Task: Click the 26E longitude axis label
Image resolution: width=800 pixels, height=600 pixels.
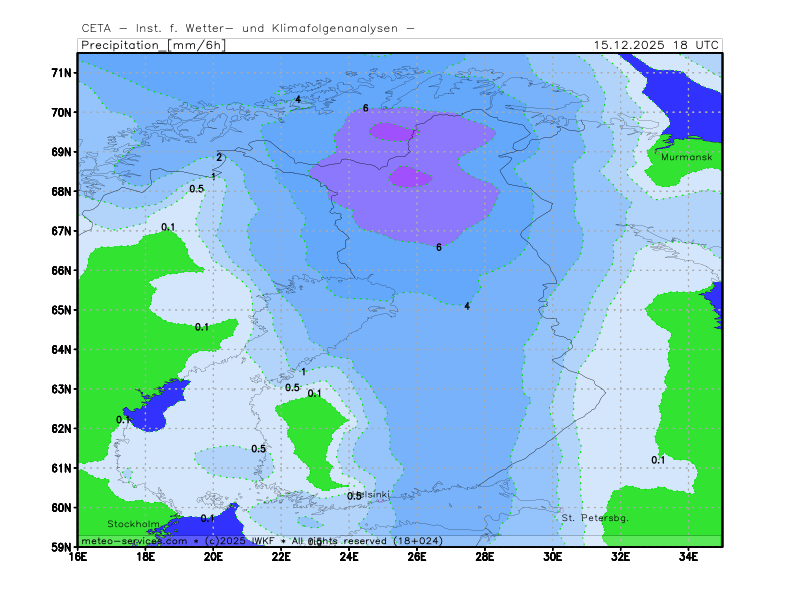Action: click(417, 557)
